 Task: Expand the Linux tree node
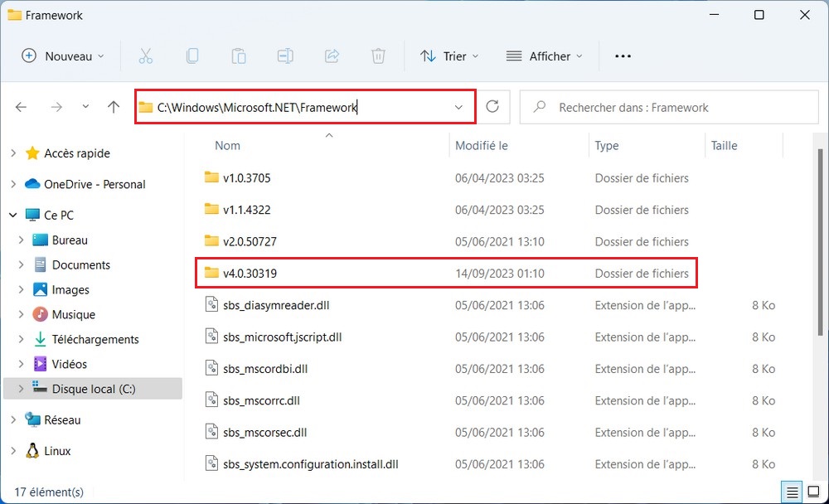click(13, 451)
